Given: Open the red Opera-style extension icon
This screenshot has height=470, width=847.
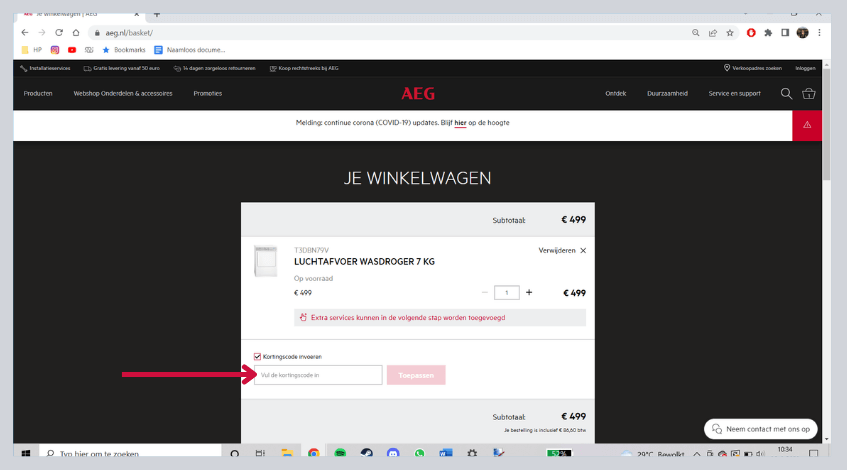Looking at the screenshot, I should (x=751, y=33).
